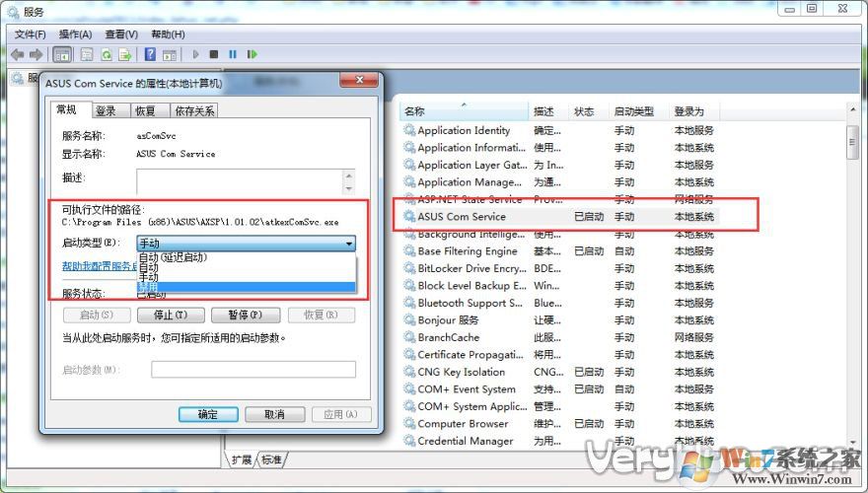Click the 停止(T) button
The width and height of the screenshot is (868, 493).
pos(171,315)
